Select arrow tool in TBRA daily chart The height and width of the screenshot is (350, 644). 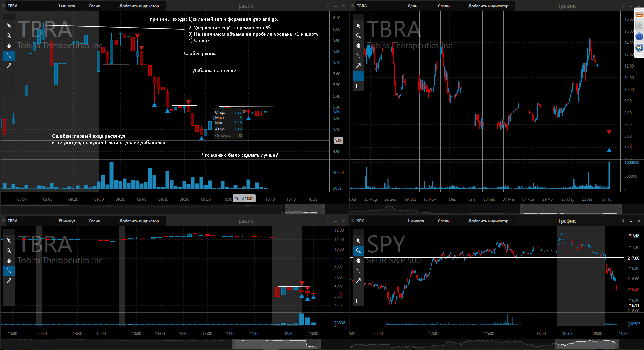(x=358, y=66)
